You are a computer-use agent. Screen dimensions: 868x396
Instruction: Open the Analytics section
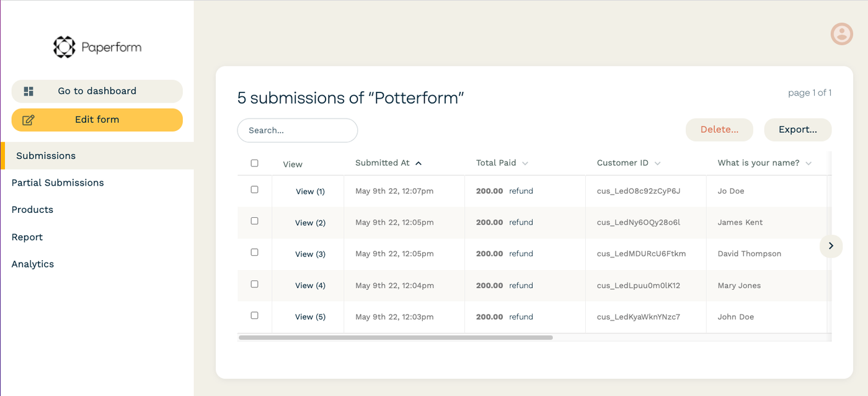tap(33, 264)
